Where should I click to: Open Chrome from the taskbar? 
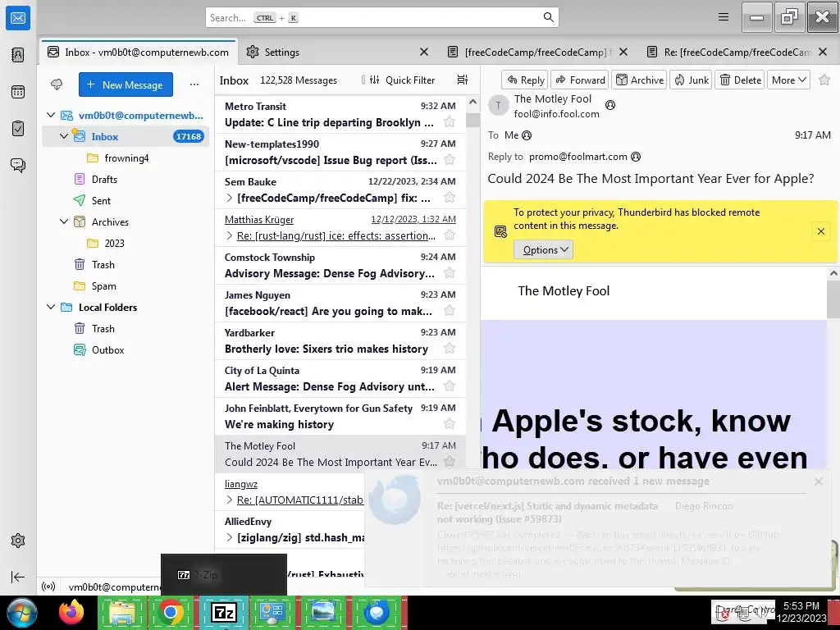tap(171, 612)
